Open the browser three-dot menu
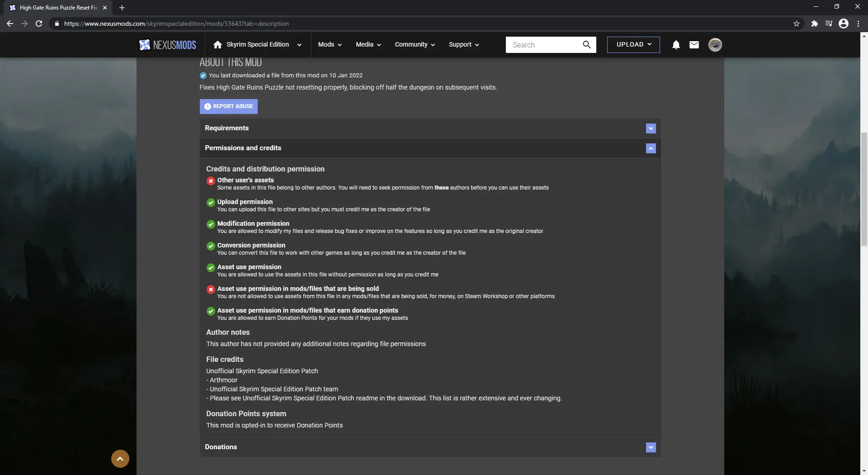868x475 pixels. click(858, 24)
